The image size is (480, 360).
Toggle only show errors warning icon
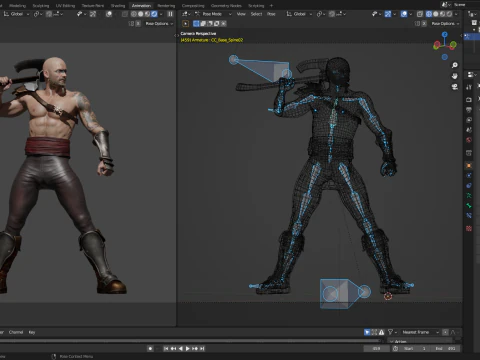click(381, 332)
